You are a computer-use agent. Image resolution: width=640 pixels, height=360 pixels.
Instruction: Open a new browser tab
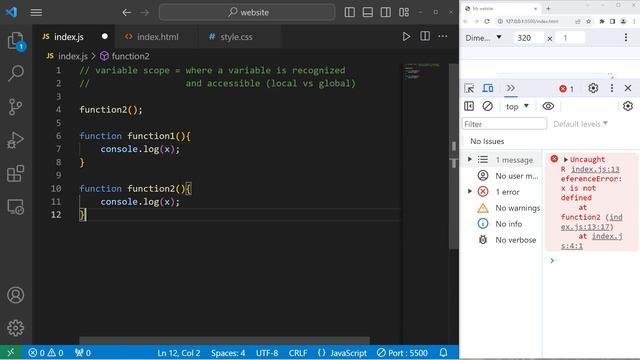click(x=548, y=8)
